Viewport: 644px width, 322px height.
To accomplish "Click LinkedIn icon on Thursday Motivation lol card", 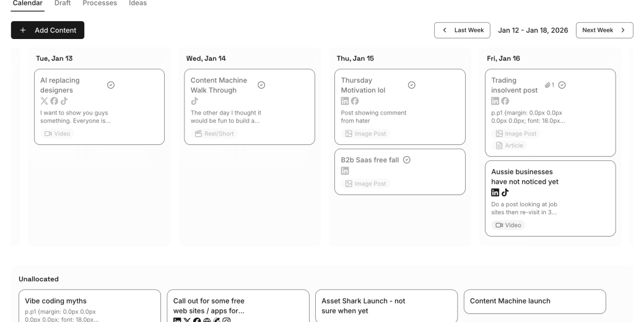I will (345, 101).
